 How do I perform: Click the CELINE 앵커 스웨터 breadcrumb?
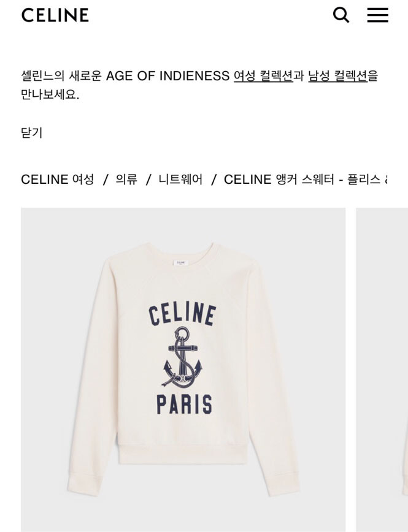pyautogui.click(x=306, y=179)
